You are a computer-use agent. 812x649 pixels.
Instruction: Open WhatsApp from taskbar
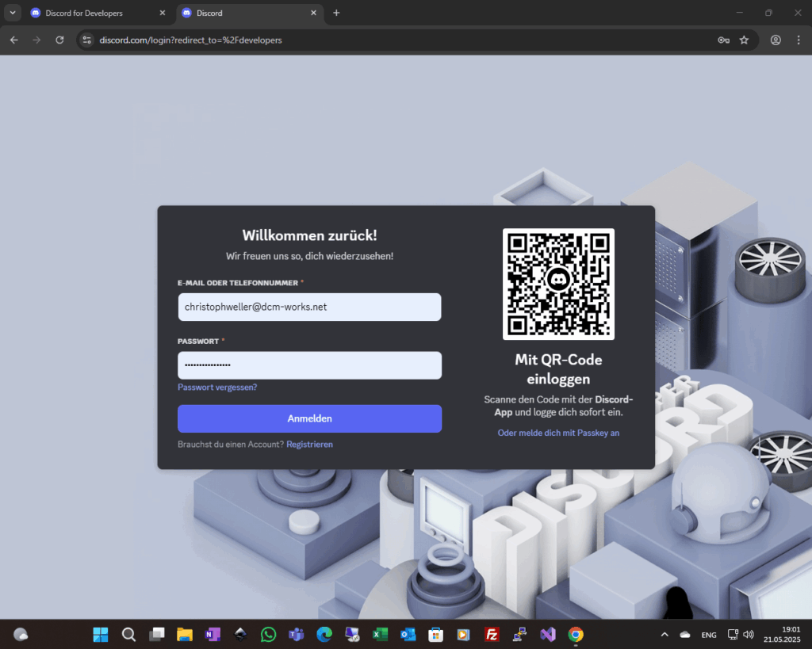tap(268, 635)
